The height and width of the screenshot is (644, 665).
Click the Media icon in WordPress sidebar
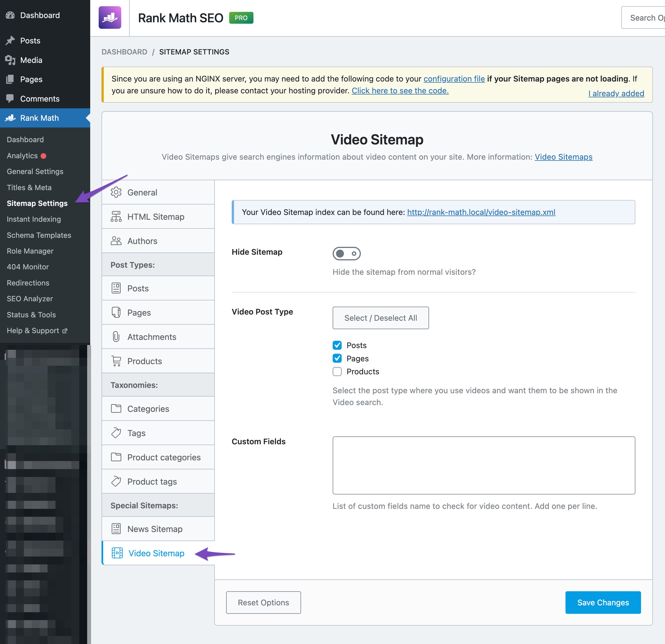point(10,60)
